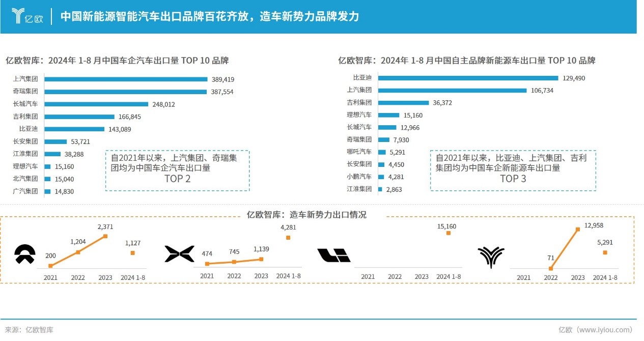Click the value 4,450
The height and width of the screenshot is (341, 644).
(397, 164)
